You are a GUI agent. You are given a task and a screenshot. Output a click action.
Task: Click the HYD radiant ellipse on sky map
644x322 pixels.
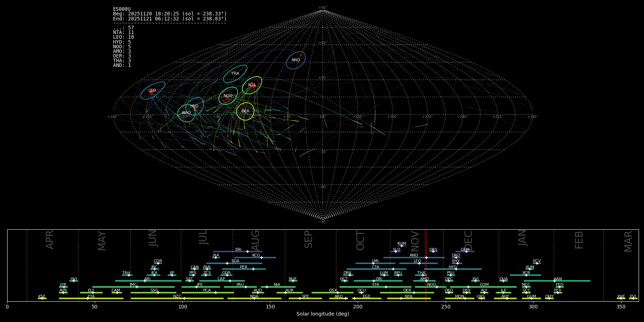195,106
